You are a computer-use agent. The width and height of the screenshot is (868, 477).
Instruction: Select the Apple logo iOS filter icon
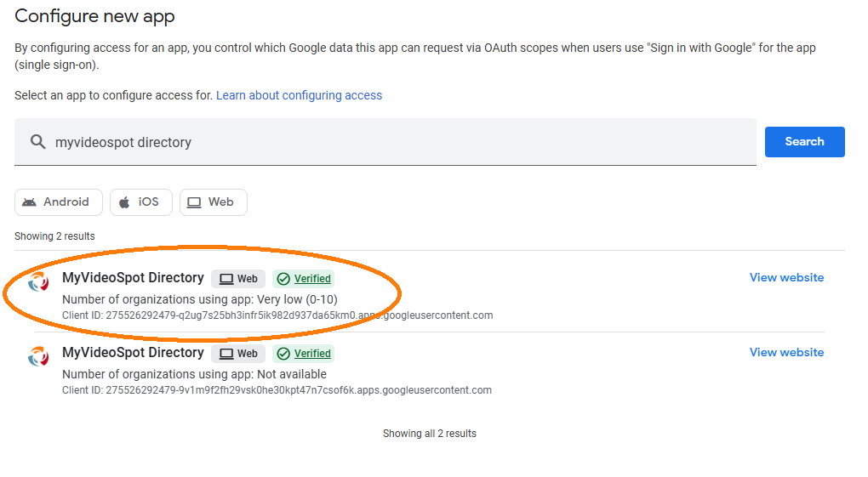click(124, 202)
